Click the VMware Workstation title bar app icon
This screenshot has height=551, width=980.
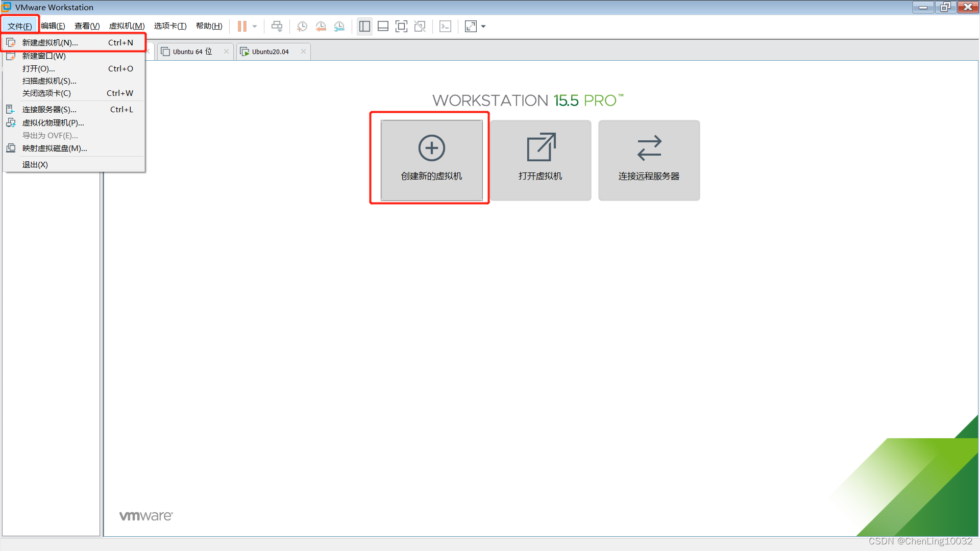[7, 7]
